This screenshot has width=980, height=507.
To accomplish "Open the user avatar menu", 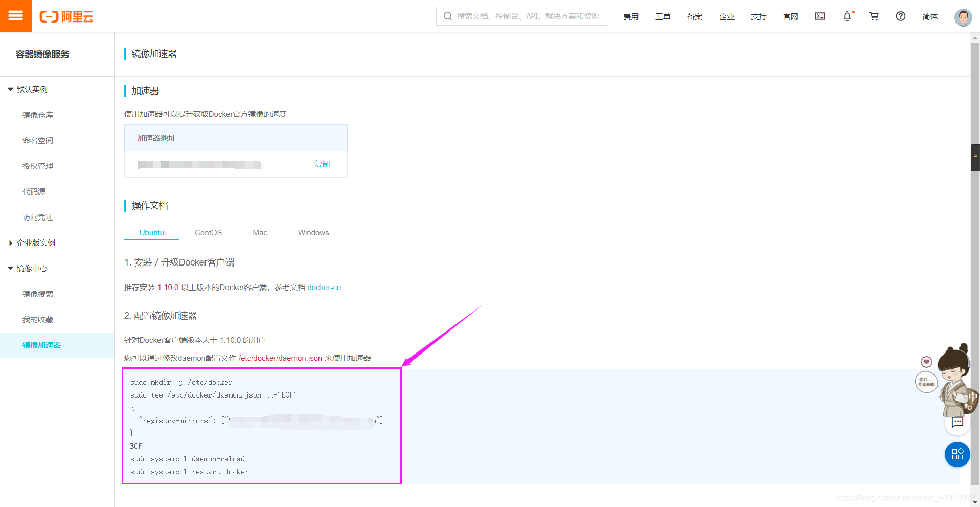I will (963, 17).
